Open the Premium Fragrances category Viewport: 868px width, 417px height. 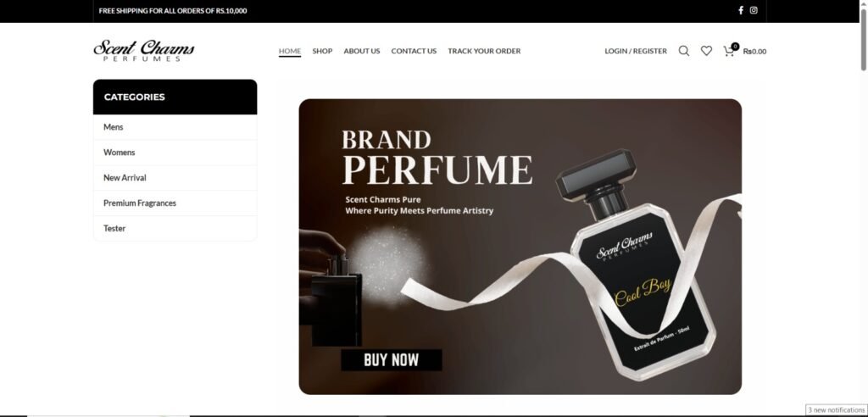[175, 203]
